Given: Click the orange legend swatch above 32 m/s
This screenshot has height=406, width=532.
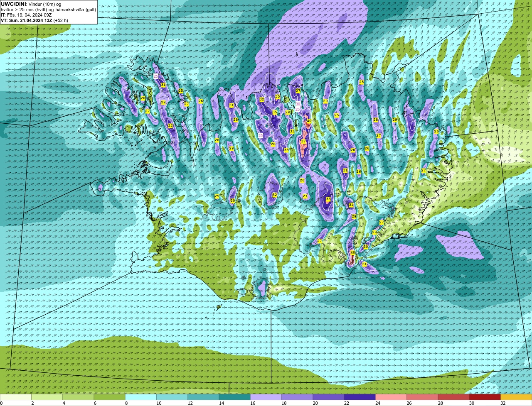Looking at the screenshot, I should point(516,397).
